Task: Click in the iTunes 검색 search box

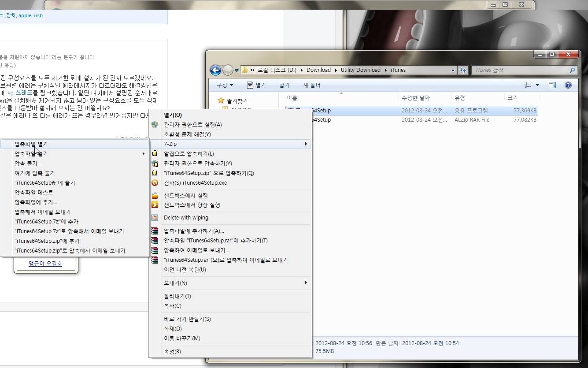Action: point(520,70)
